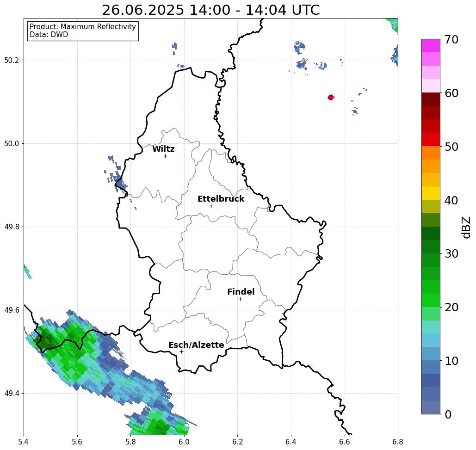Click the 10 label on the colorbar
Image resolution: width=476 pixels, height=450 pixels.
451,361
